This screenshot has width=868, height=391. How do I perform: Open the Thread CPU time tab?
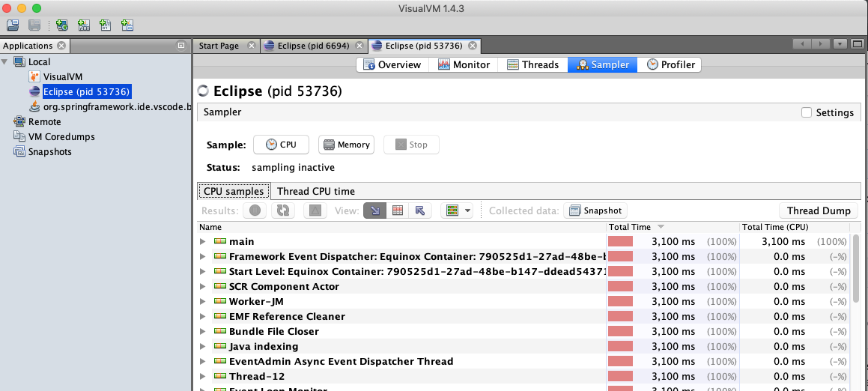point(316,191)
